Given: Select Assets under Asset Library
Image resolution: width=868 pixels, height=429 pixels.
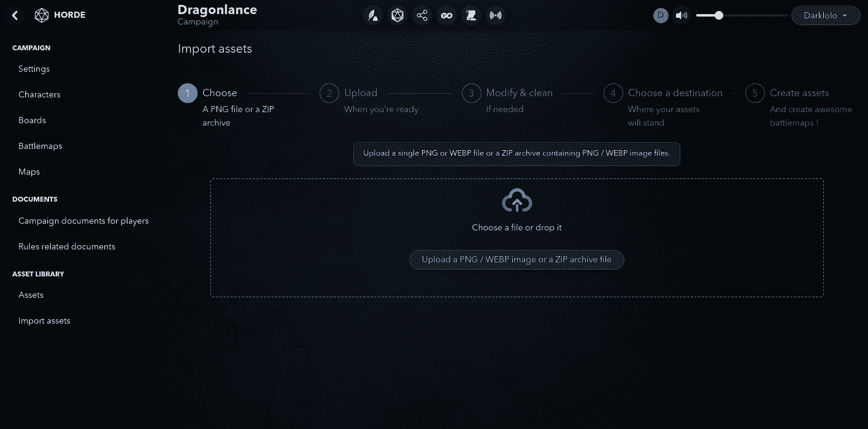Looking at the screenshot, I should [31, 295].
